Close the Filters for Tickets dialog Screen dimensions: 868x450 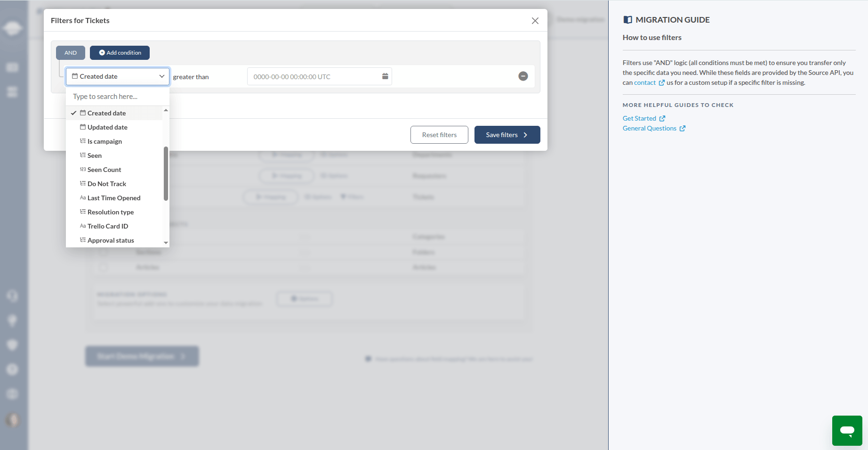[535, 21]
